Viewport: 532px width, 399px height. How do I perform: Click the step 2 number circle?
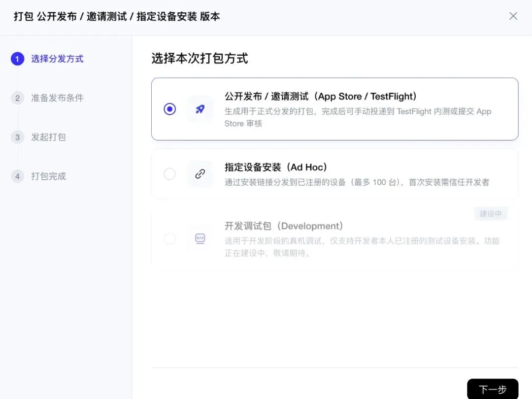click(x=17, y=98)
